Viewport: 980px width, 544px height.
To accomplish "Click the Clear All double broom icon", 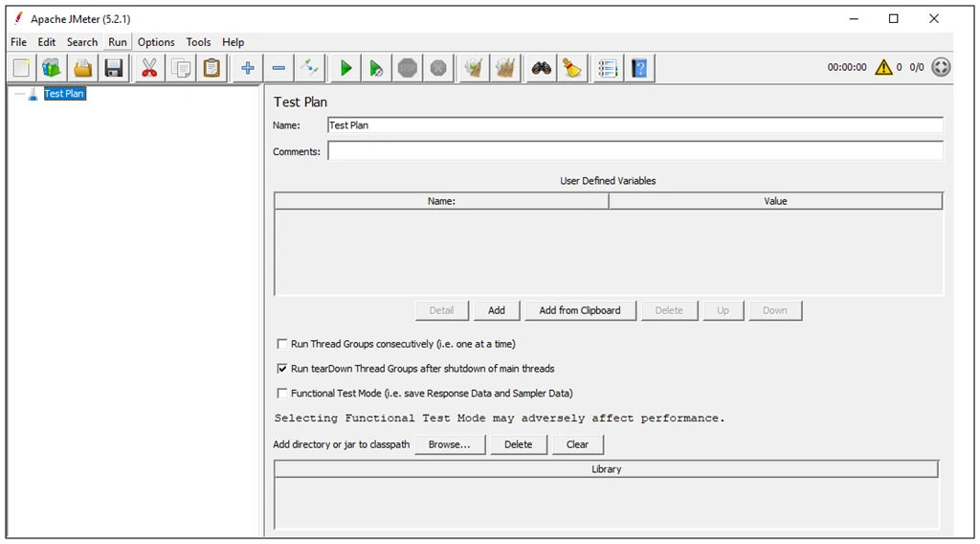I will point(505,68).
